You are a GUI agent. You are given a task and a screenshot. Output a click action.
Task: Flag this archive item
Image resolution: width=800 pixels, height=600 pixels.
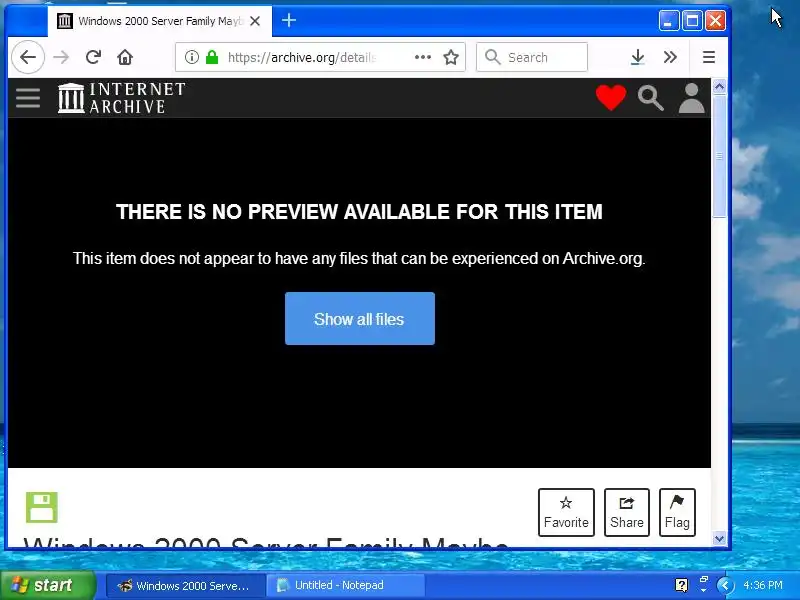click(677, 512)
